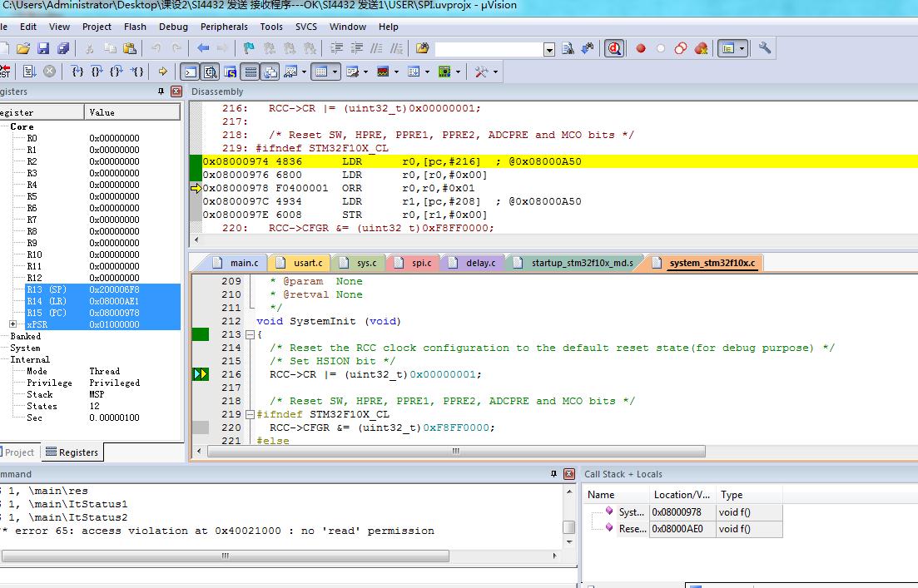Image resolution: width=918 pixels, height=588 pixels.
Task: Click the Location column header in Call Stack
Action: coord(682,495)
